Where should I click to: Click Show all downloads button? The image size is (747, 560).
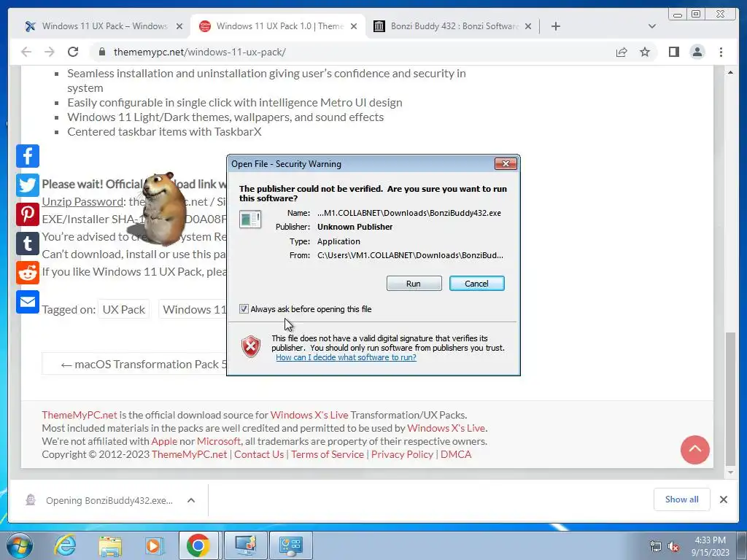point(682,499)
